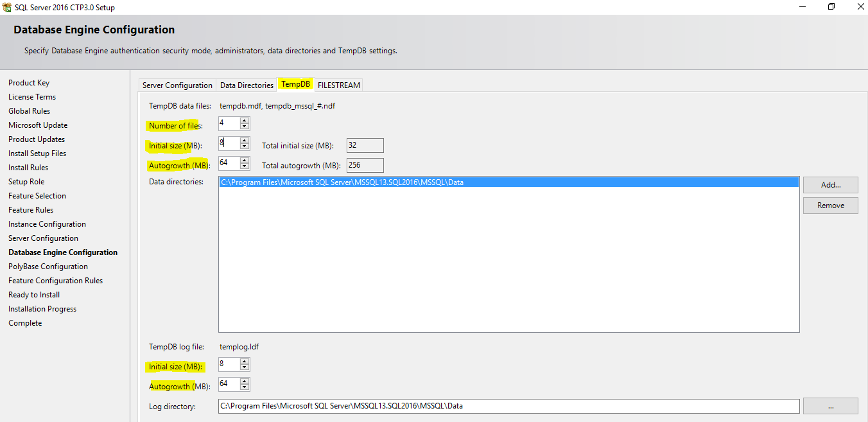Image resolution: width=868 pixels, height=422 pixels.
Task: Open the Data Directories tab
Action: point(247,85)
